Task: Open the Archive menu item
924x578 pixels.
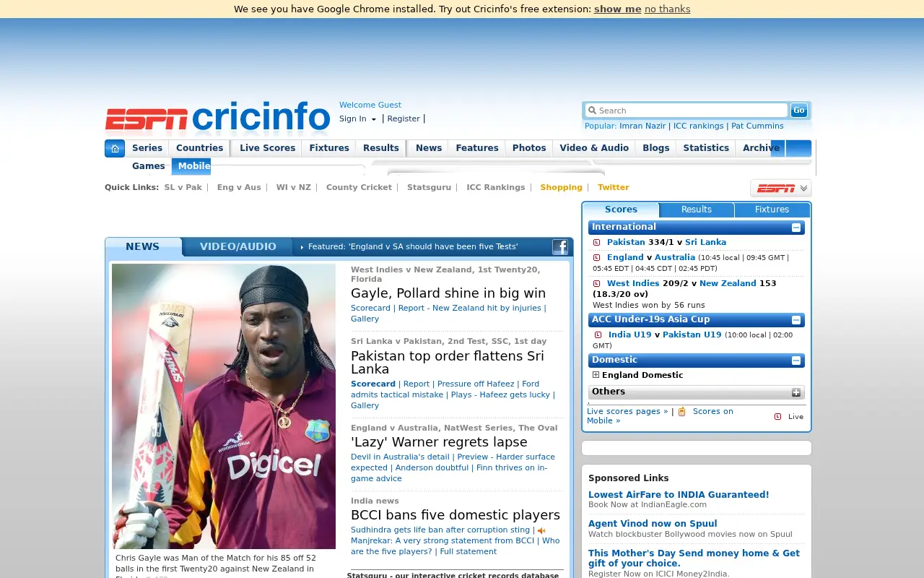Action: click(761, 148)
